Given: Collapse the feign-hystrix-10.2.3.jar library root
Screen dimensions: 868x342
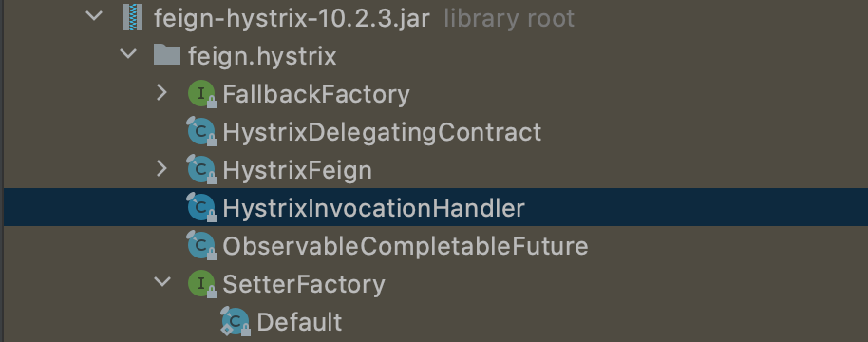Looking at the screenshot, I should 95,16.
